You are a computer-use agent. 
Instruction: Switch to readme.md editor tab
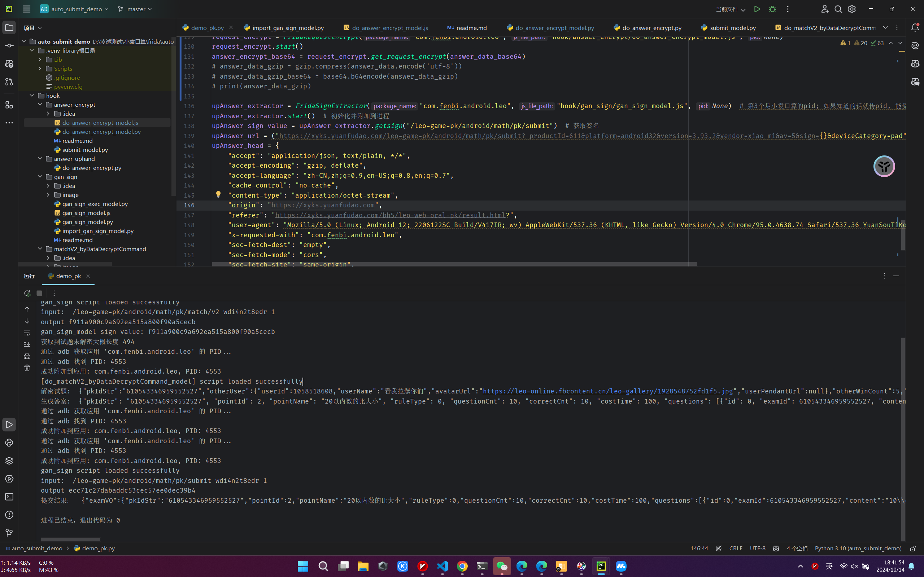click(471, 28)
